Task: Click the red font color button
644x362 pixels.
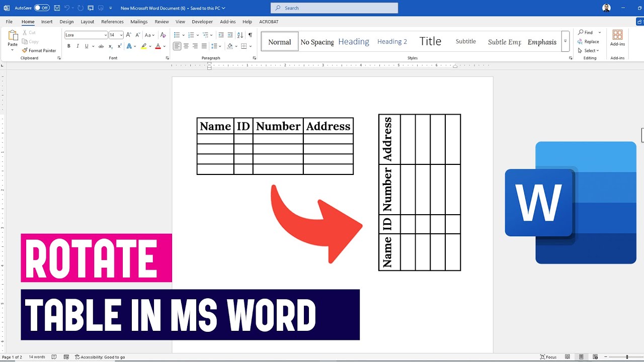Action: 158,46
